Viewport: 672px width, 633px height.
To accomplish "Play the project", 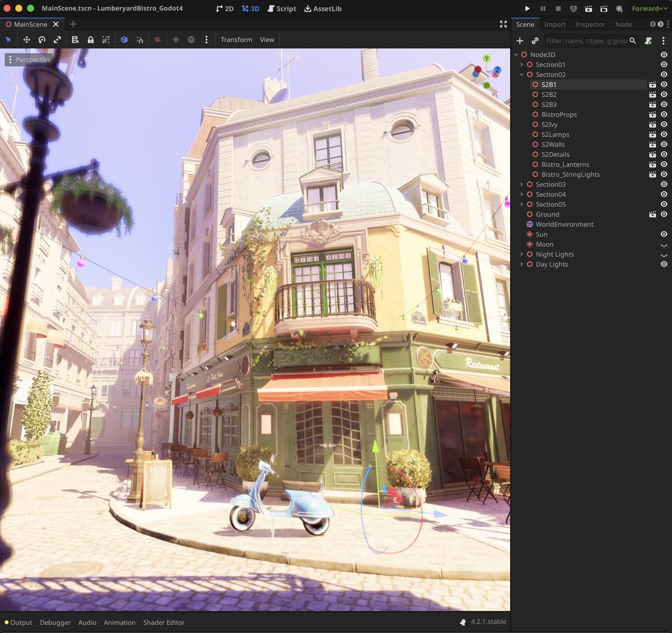I will (x=528, y=8).
